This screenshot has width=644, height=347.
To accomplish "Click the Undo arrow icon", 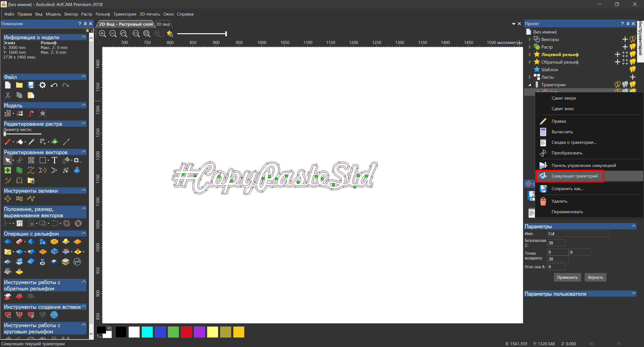I will 54,85.
